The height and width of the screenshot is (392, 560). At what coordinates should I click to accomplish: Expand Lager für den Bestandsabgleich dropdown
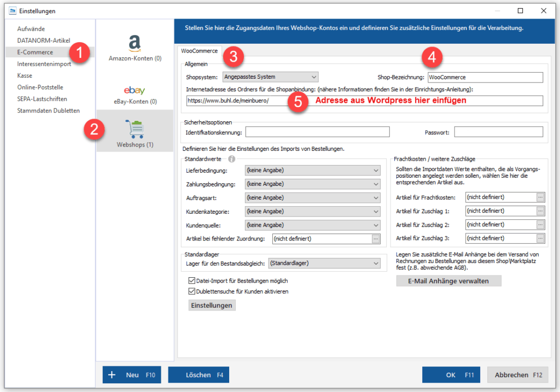tap(375, 264)
